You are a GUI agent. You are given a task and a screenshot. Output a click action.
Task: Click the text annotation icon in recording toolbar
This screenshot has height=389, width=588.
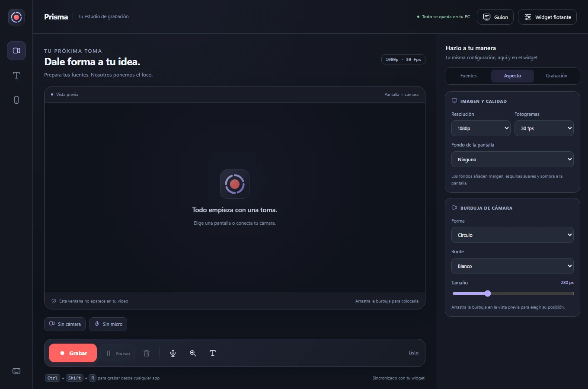click(x=213, y=353)
